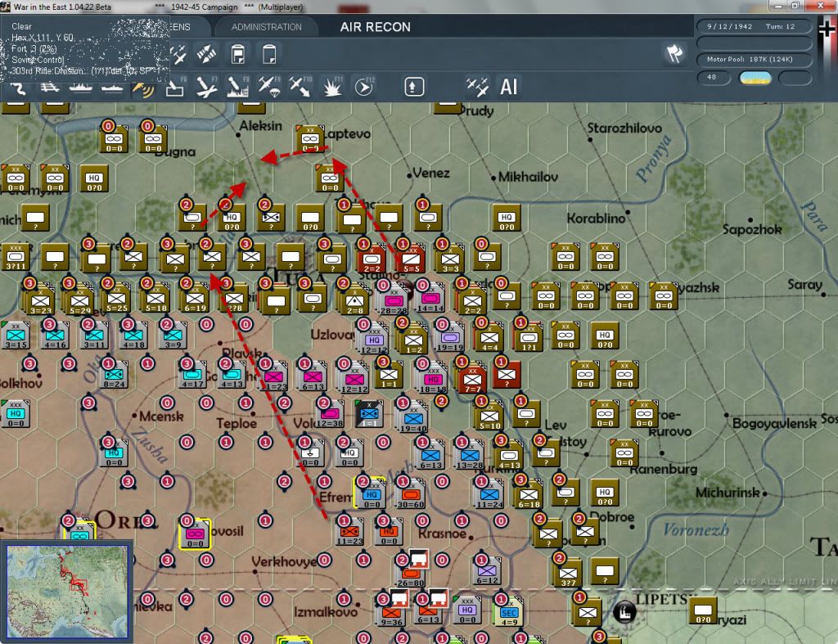
Task: Click the blue-yellow weather indicator
Action: pos(755,78)
